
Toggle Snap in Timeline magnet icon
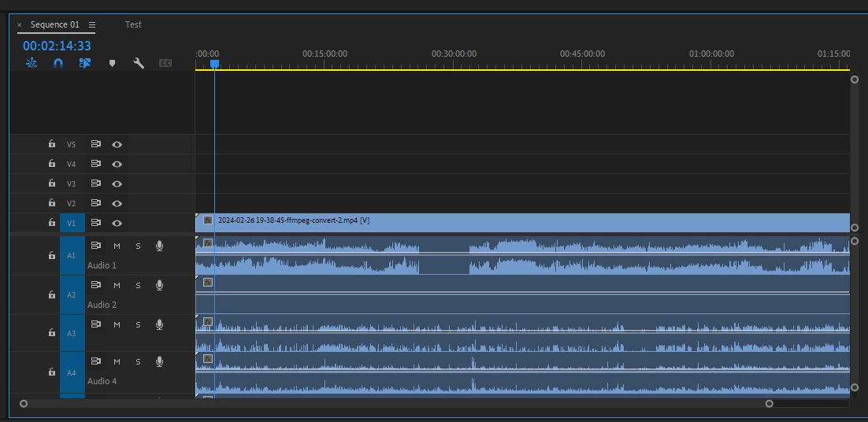click(58, 63)
